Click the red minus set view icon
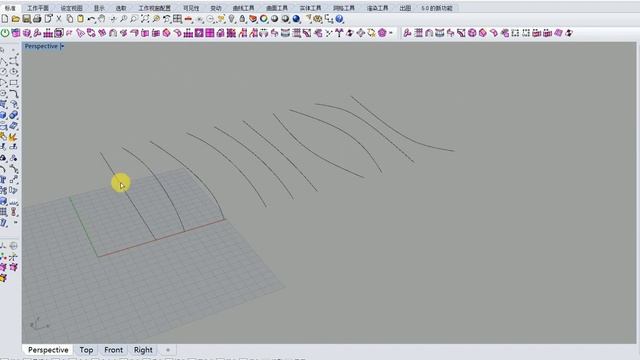 [x=188, y=19]
